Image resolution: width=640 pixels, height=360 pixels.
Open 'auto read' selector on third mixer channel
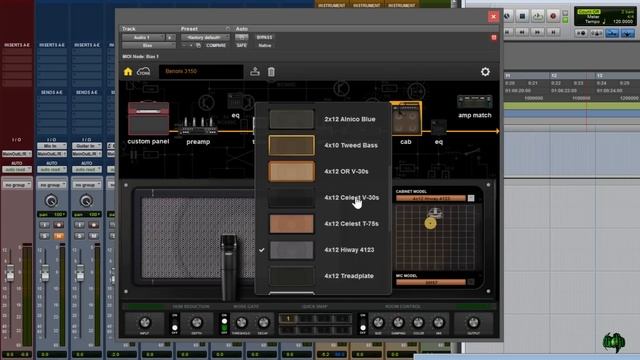tap(87, 169)
